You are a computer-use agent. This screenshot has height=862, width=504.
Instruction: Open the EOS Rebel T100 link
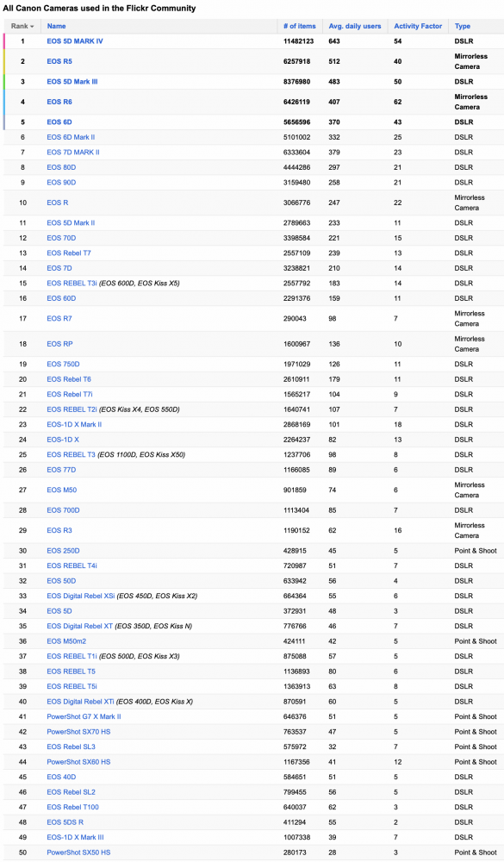tap(73, 808)
